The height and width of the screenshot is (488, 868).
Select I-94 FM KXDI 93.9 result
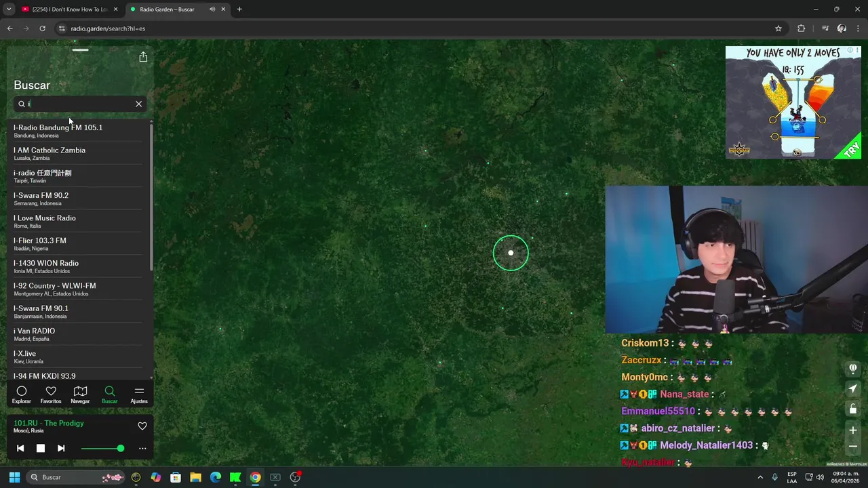[78, 375]
